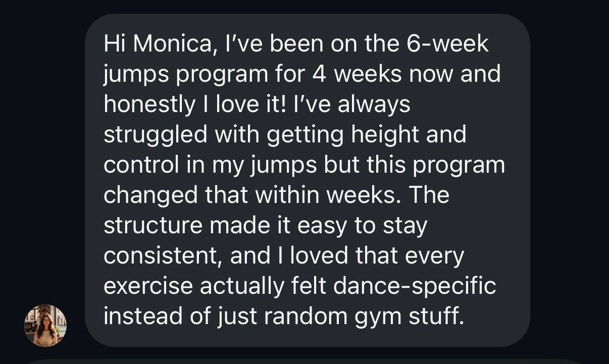Image resolution: width=609 pixels, height=364 pixels.
Task: Click the greeting word "Hi" in the message
Action: [114, 44]
